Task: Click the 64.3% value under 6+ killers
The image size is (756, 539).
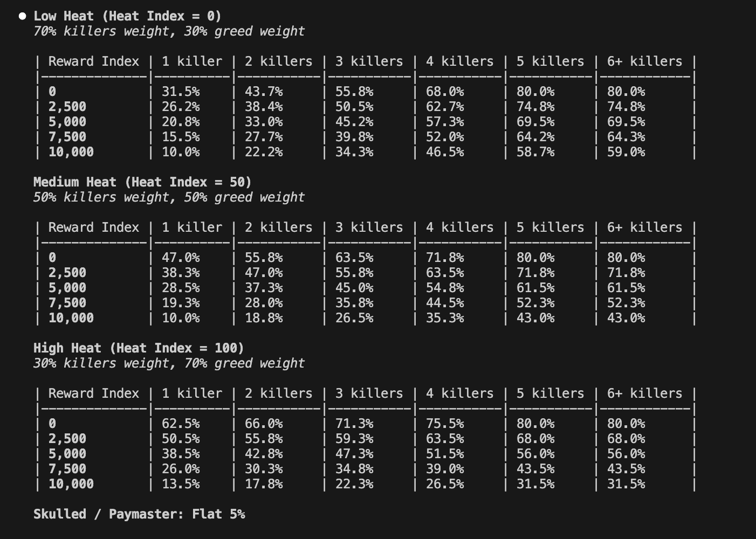Action: click(626, 137)
